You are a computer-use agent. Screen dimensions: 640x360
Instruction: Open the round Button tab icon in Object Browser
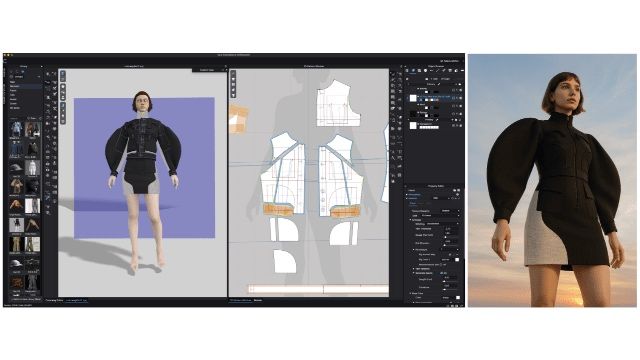pos(425,71)
